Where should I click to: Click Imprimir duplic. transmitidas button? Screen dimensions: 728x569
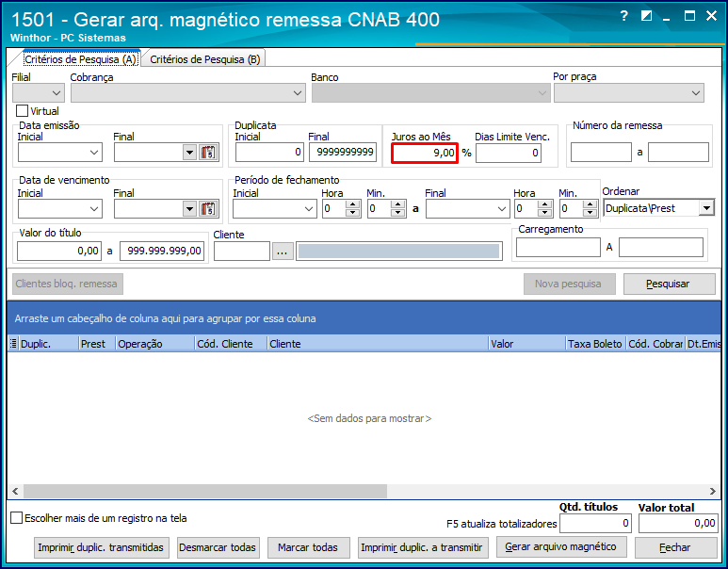[x=101, y=547]
